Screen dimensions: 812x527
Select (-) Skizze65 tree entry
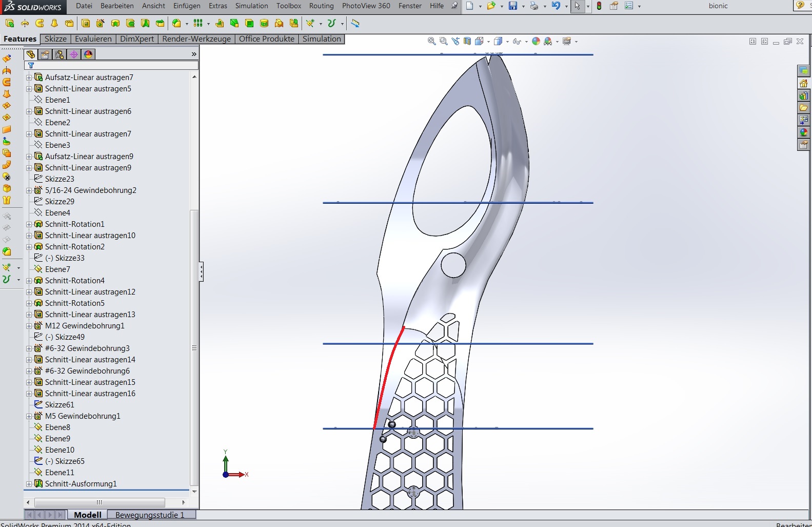[65, 461]
